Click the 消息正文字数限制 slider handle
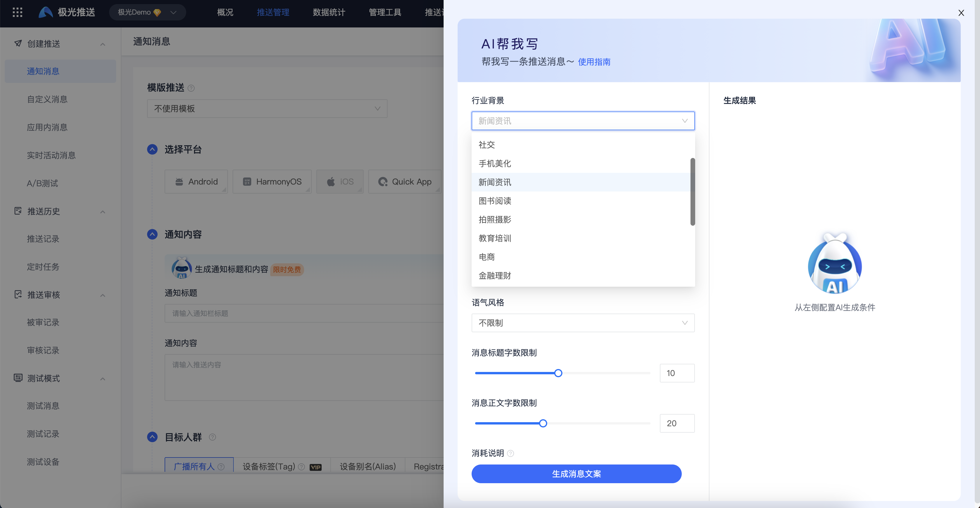Image resolution: width=980 pixels, height=508 pixels. tap(543, 423)
